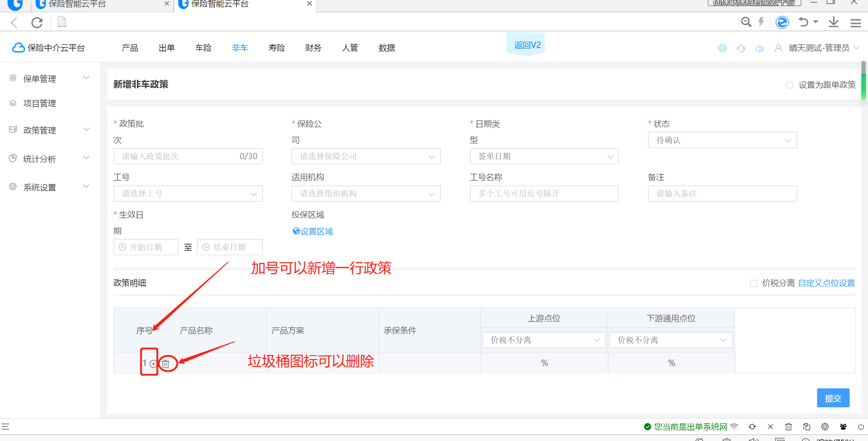Click the blue browser engine icon
The height and width of the screenshot is (441, 868).
tap(782, 22)
